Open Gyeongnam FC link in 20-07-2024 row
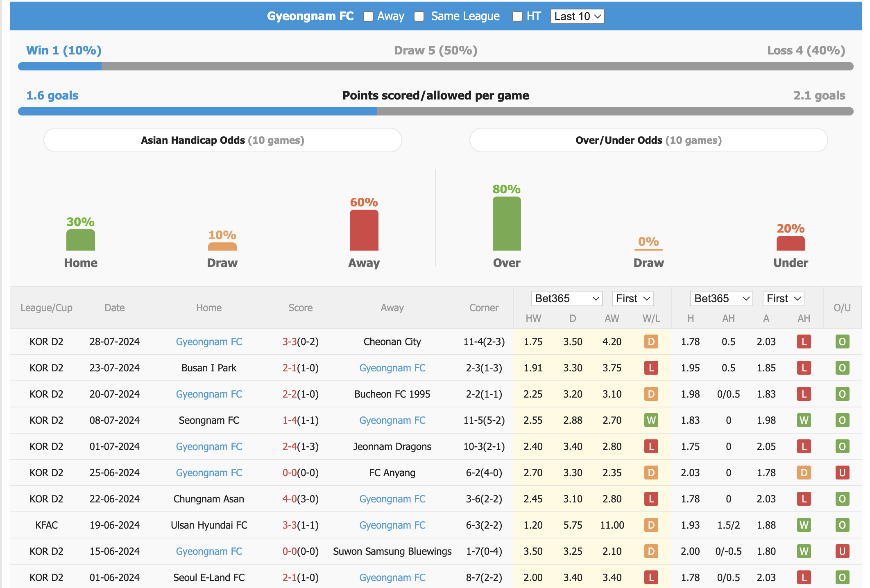Screen dimensions: 870x588 click(209, 394)
